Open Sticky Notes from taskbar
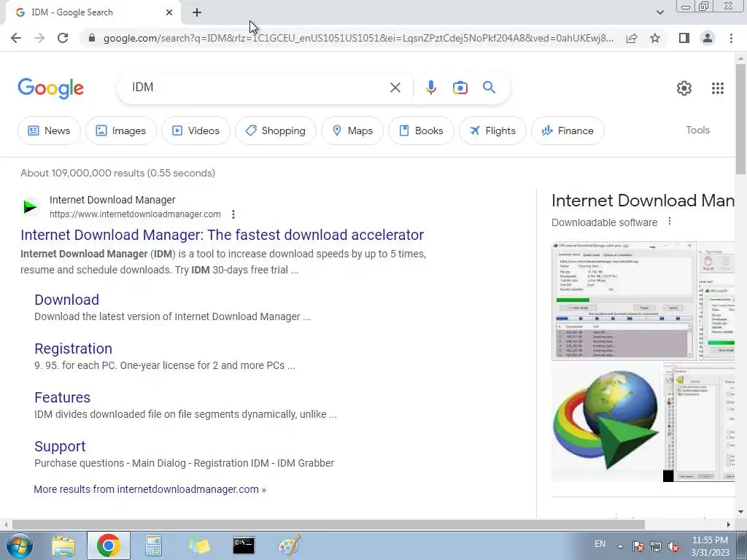747x560 pixels. 198,546
